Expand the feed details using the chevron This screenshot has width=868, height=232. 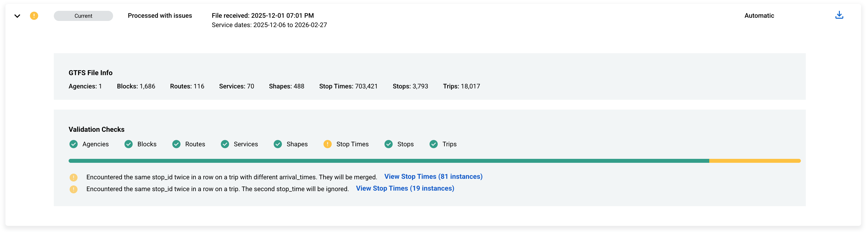pyautogui.click(x=18, y=16)
